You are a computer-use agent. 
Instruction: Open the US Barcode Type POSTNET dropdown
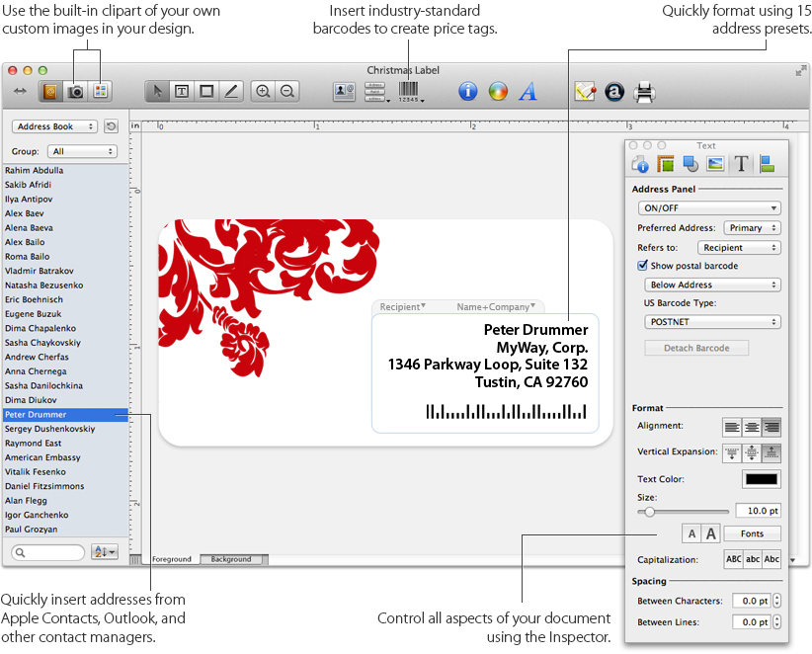coord(711,322)
